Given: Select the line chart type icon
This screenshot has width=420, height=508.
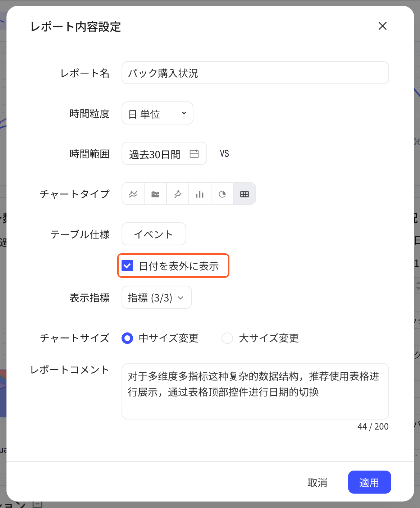Looking at the screenshot, I should pos(133,194).
